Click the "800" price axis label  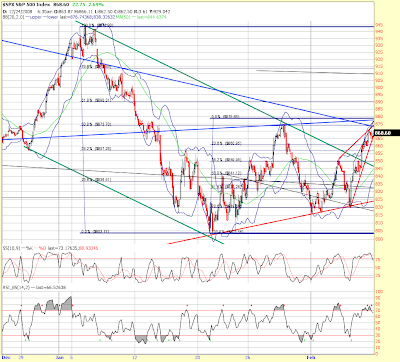pyautogui.click(x=379, y=239)
